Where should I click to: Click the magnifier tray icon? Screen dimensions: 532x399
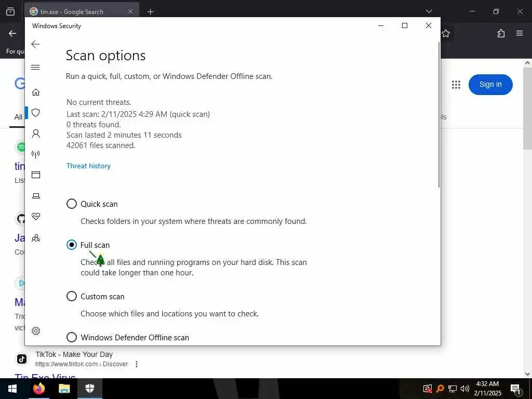click(440, 389)
